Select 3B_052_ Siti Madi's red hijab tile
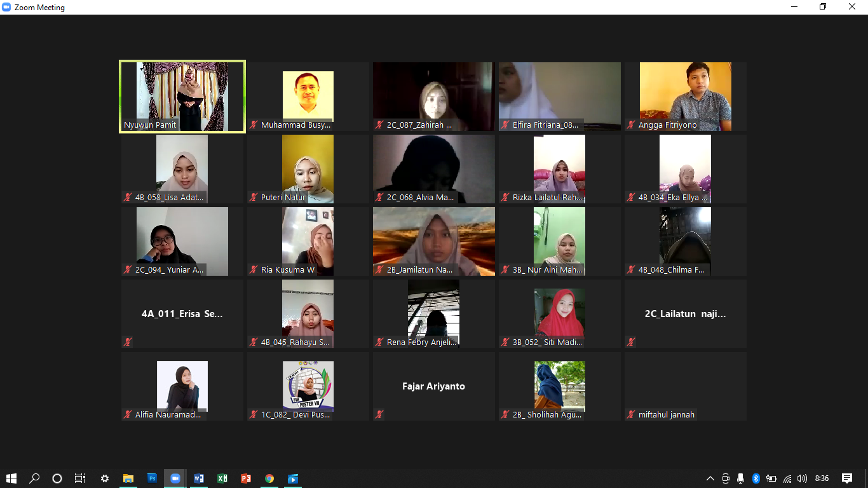The width and height of the screenshot is (868, 488). click(559, 314)
